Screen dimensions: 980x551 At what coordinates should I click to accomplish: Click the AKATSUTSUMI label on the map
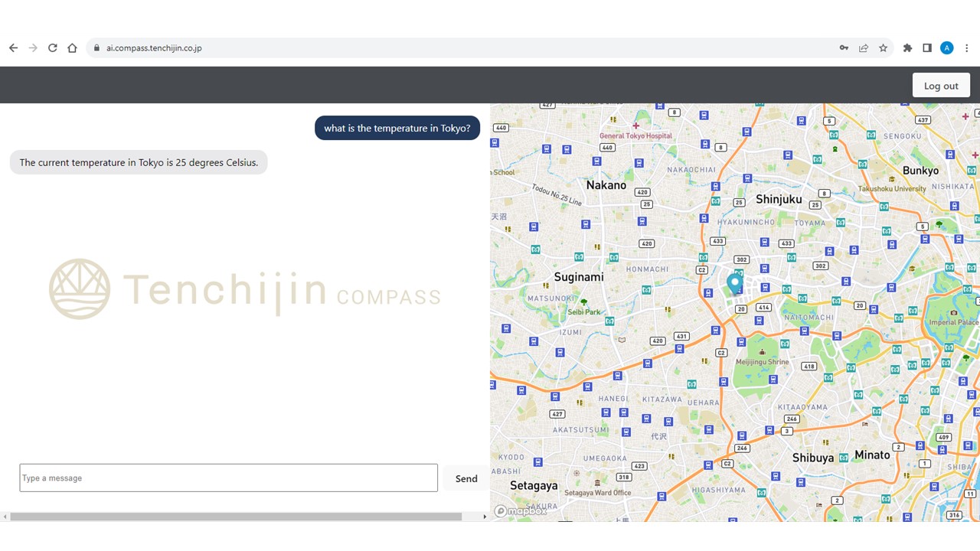coord(580,430)
